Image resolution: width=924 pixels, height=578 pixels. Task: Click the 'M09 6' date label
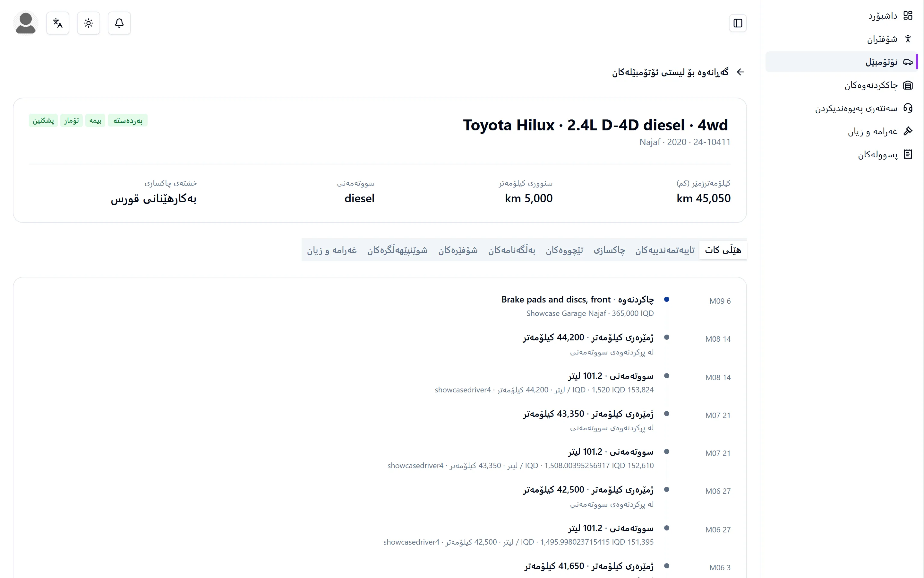720,301
